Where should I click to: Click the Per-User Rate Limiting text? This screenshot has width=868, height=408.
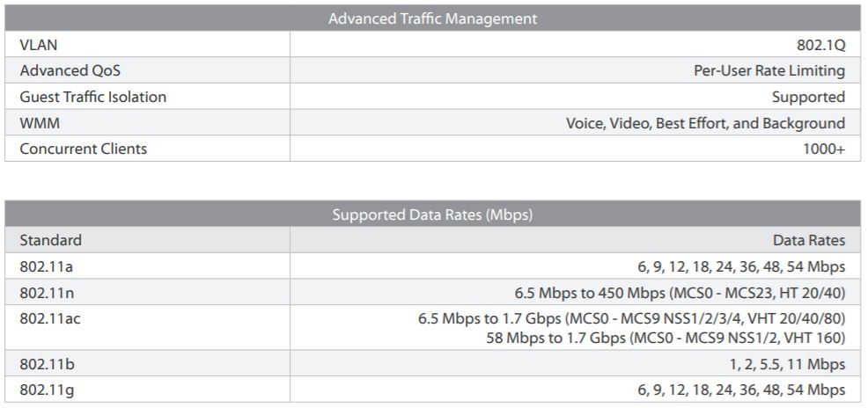(x=769, y=70)
